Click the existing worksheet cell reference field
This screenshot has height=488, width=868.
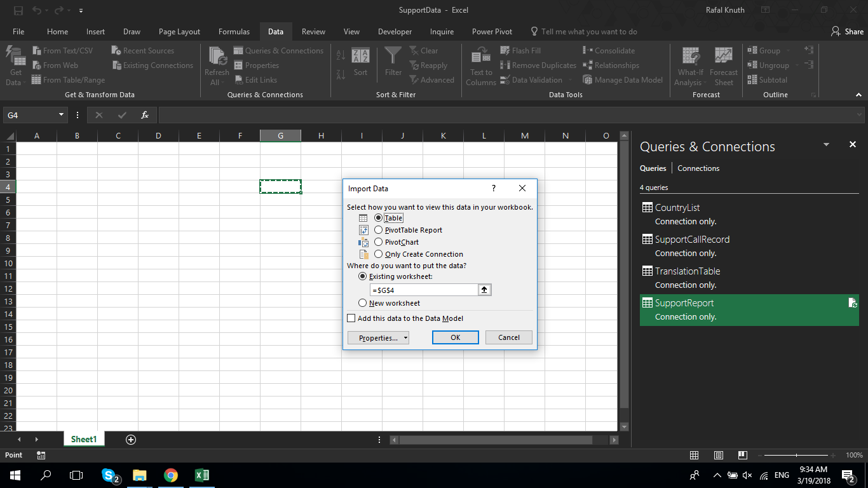click(423, 289)
